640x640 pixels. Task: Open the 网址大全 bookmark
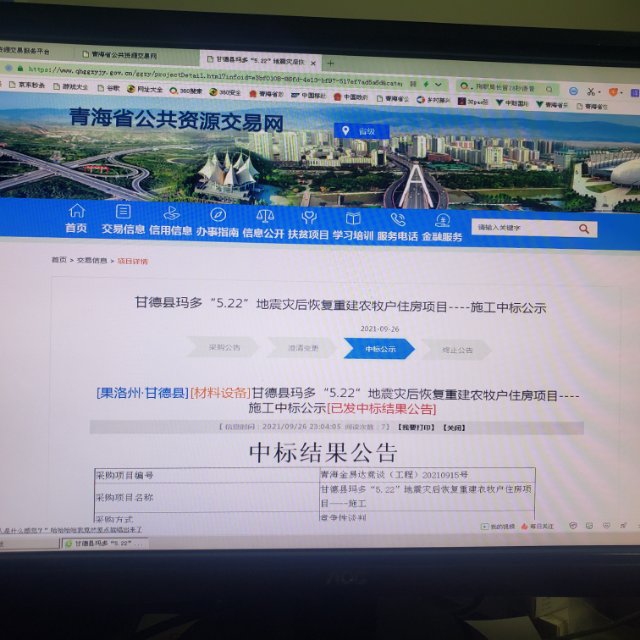tap(144, 89)
